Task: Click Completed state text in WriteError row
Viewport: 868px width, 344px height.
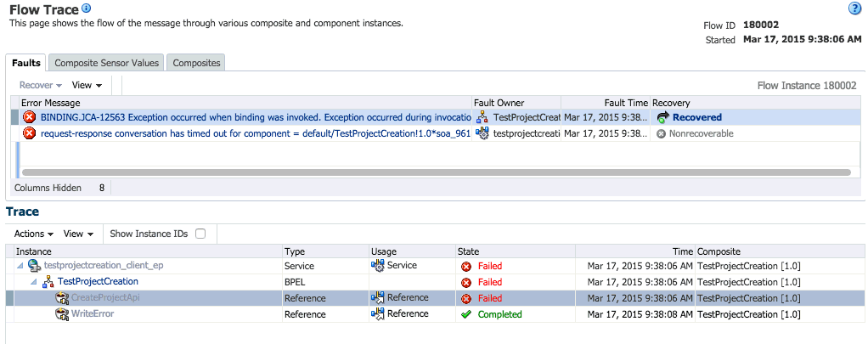Action: tap(500, 314)
